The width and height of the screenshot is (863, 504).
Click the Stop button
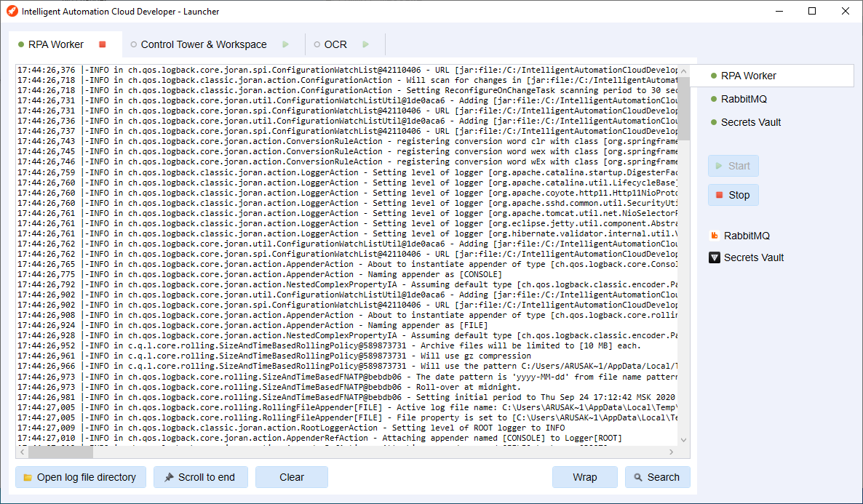tap(733, 195)
